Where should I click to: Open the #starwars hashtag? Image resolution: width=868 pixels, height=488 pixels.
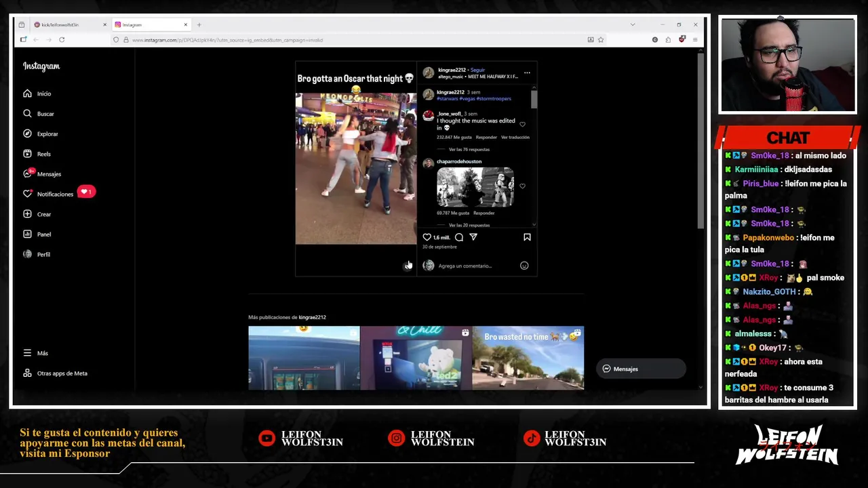coord(447,98)
